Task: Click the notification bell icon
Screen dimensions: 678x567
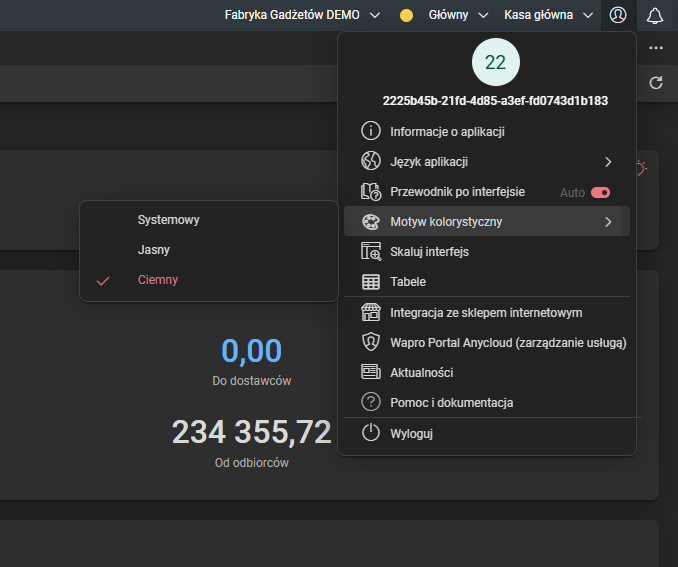Action: tap(655, 15)
